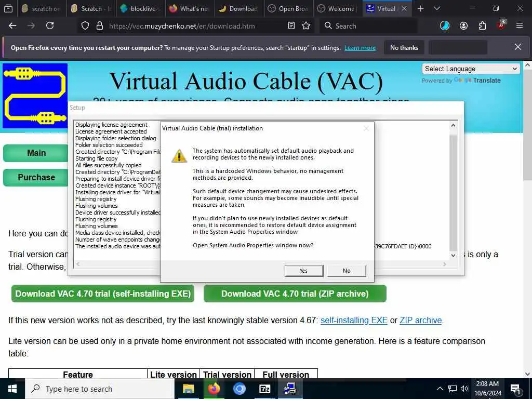
Task: Open File Explorer from the taskbar
Action: pos(188,389)
